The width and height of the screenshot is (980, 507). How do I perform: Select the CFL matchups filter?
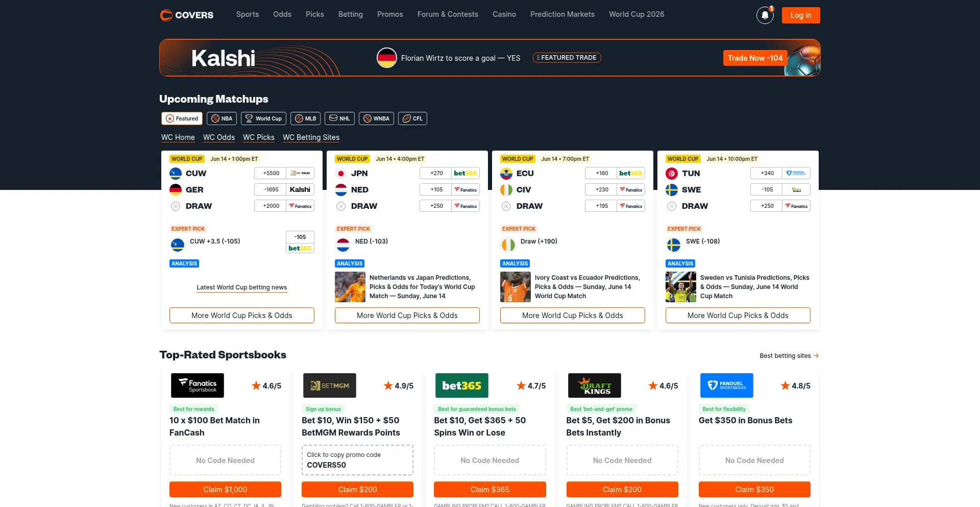coord(412,118)
